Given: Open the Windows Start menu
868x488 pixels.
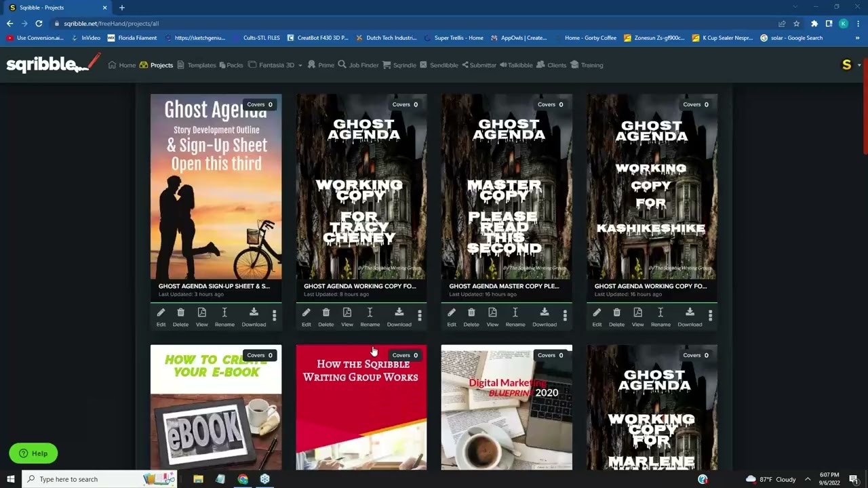Looking at the screenshot, I should [x=10, y=479].
